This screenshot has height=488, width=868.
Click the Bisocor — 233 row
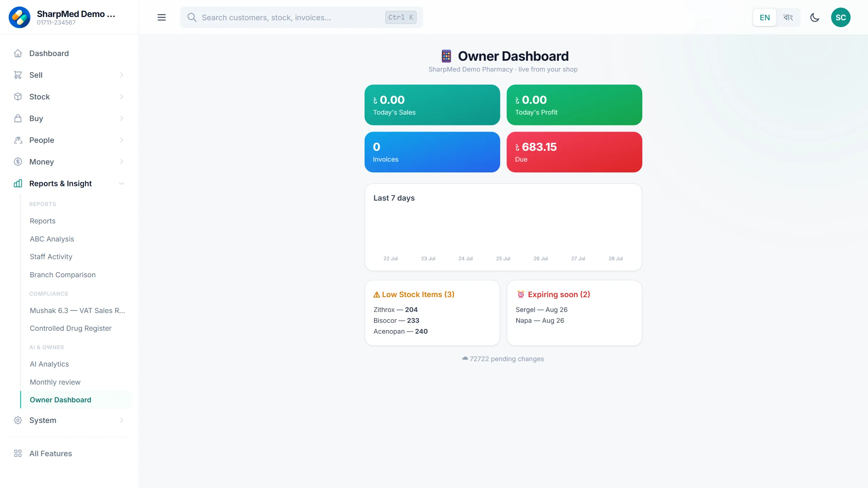pos(396,321)
